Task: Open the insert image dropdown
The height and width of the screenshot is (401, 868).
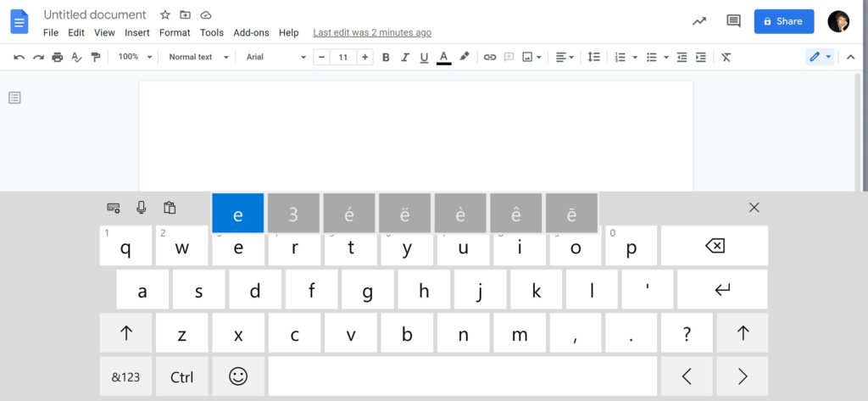Action: coord(532,57)
